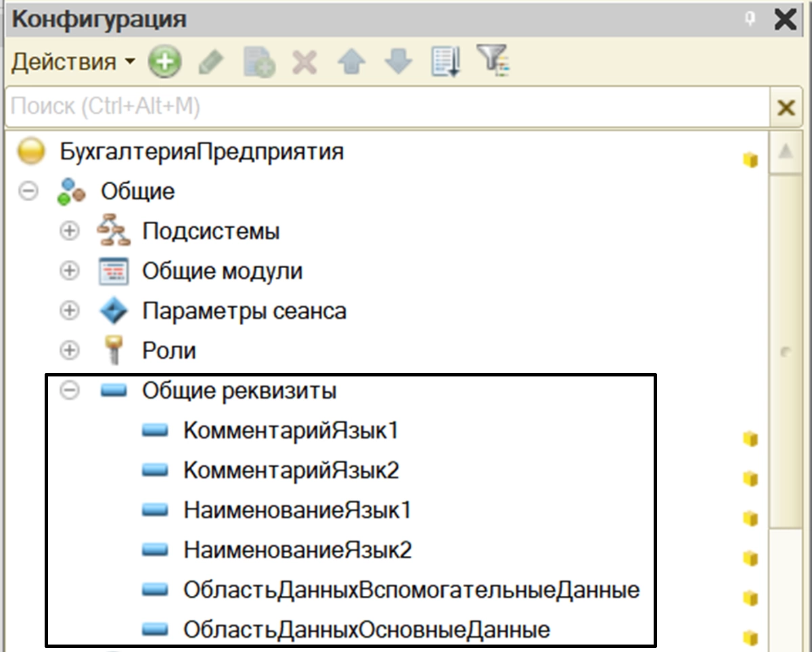Image resolution: width=812 pixels, height=652 pixels.
Task: Select the Параметры сеанса tree item
Action: click(x=244, y=311)
